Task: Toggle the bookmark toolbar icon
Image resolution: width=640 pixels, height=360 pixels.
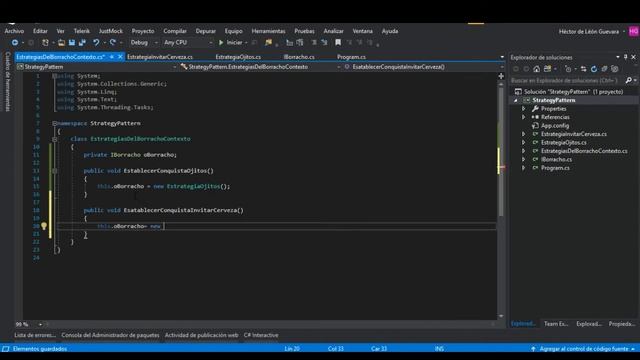Action: coord(338,42)
